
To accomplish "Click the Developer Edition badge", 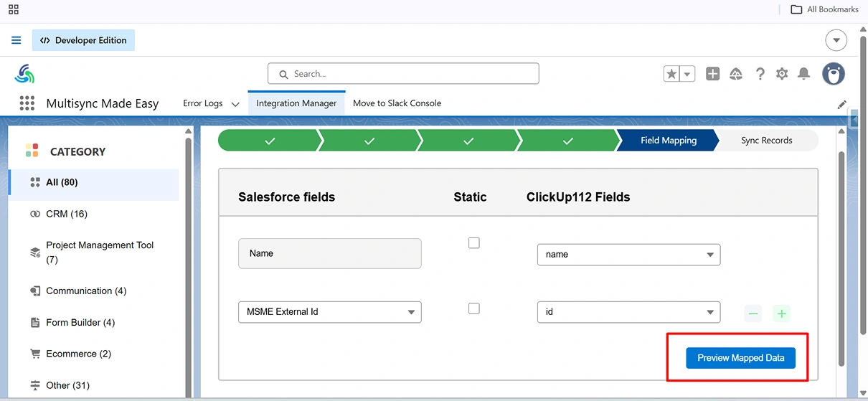I will tap(83, 40).
